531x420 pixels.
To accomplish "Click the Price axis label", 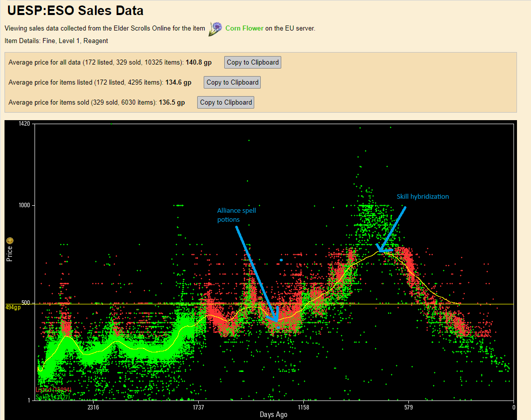I will click(10, 254).
